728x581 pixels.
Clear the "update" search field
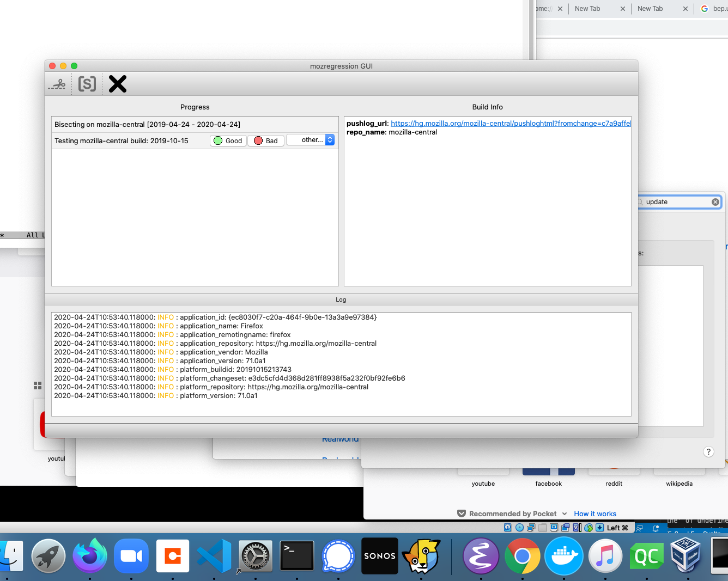(715, 202)
